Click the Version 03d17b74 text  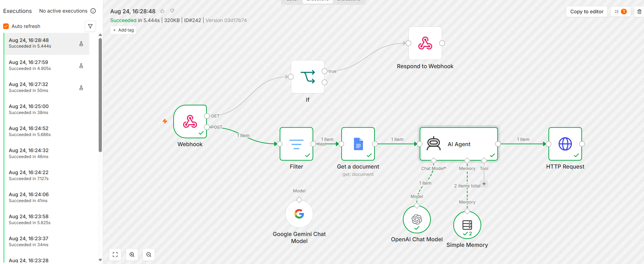point(226,20)
